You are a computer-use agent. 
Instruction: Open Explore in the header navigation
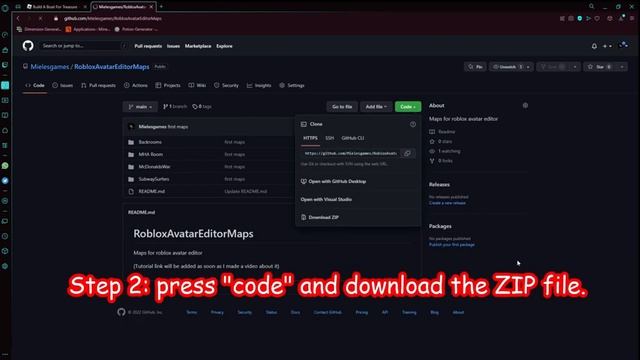pyautogui.click(x=224, y=46)
